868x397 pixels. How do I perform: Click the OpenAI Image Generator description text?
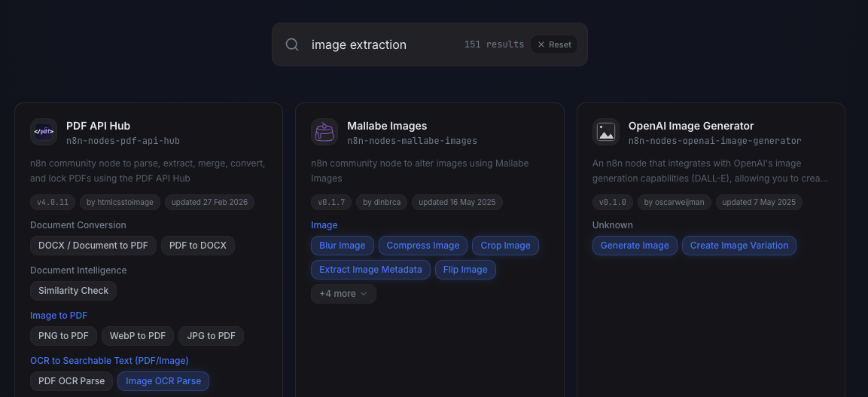[x=710, y=171]
